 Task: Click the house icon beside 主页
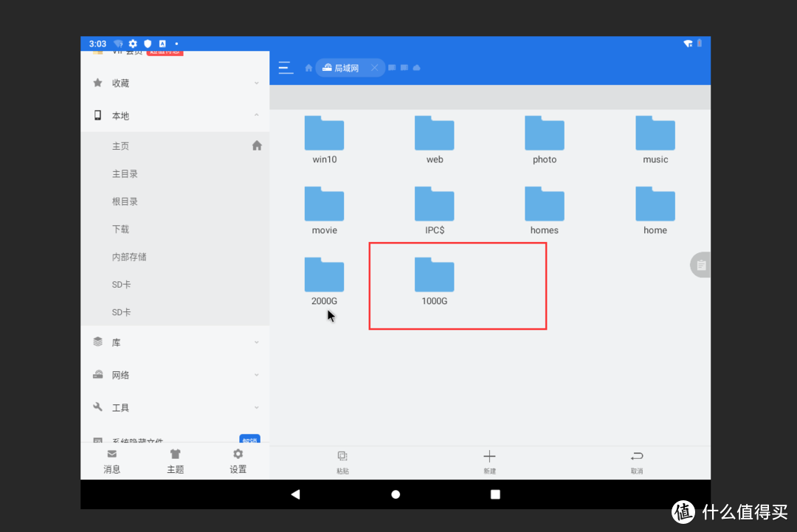point(257,146)
